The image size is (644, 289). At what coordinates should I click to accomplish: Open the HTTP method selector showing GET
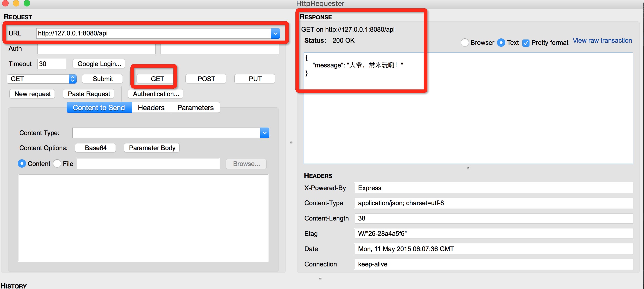click(42, 79)
